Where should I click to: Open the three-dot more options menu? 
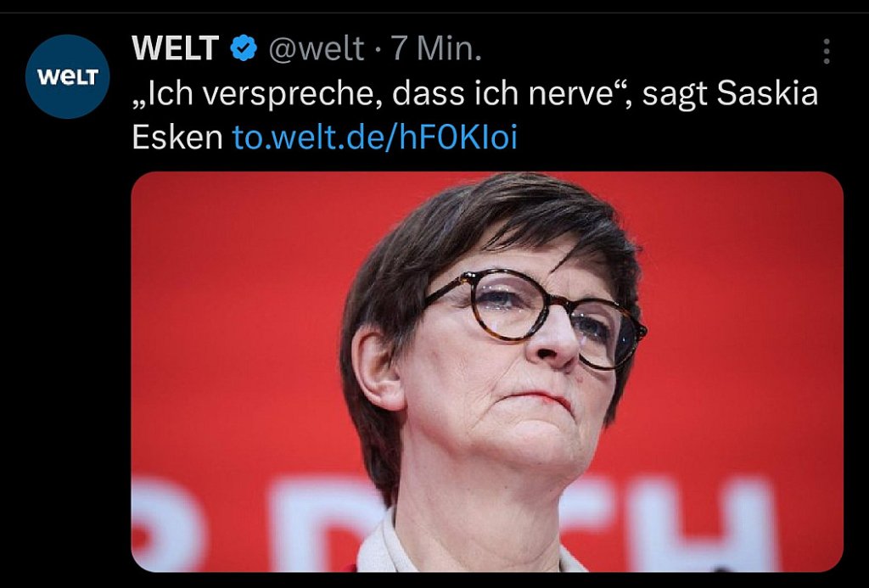(x=827, y=51)
